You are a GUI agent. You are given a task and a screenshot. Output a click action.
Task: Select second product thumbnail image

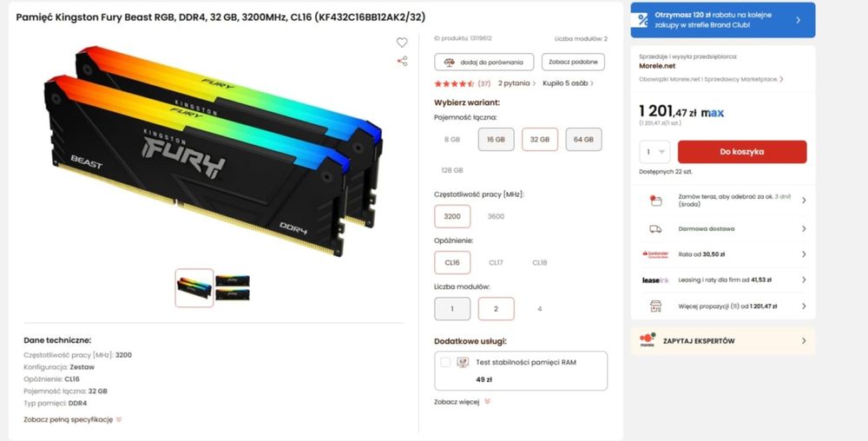(233, 287)
